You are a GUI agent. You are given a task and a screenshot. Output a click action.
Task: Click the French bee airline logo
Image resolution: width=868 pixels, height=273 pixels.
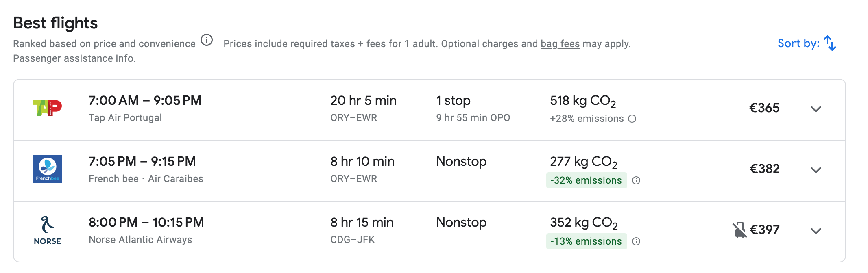pos(48,169)
